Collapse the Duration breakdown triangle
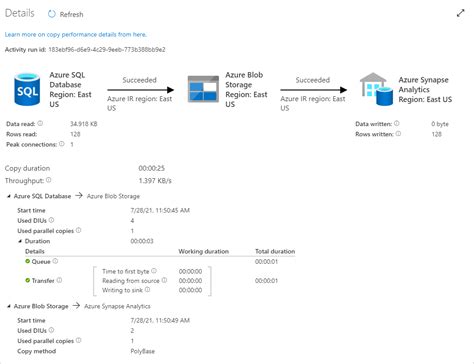This screenshot has height=364, width=474. click(20, 241)
